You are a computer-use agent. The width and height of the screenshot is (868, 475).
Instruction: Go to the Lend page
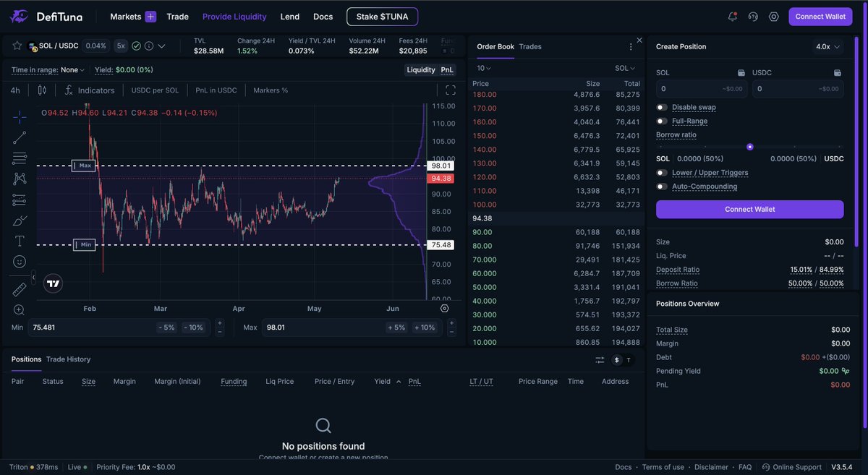click(289, 17)
